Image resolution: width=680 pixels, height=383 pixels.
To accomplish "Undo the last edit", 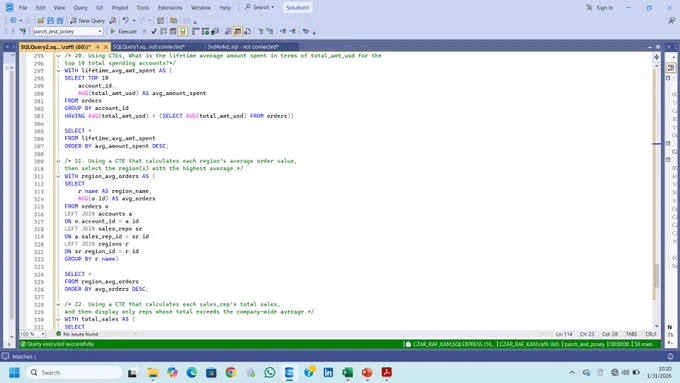I will [125, 20].
